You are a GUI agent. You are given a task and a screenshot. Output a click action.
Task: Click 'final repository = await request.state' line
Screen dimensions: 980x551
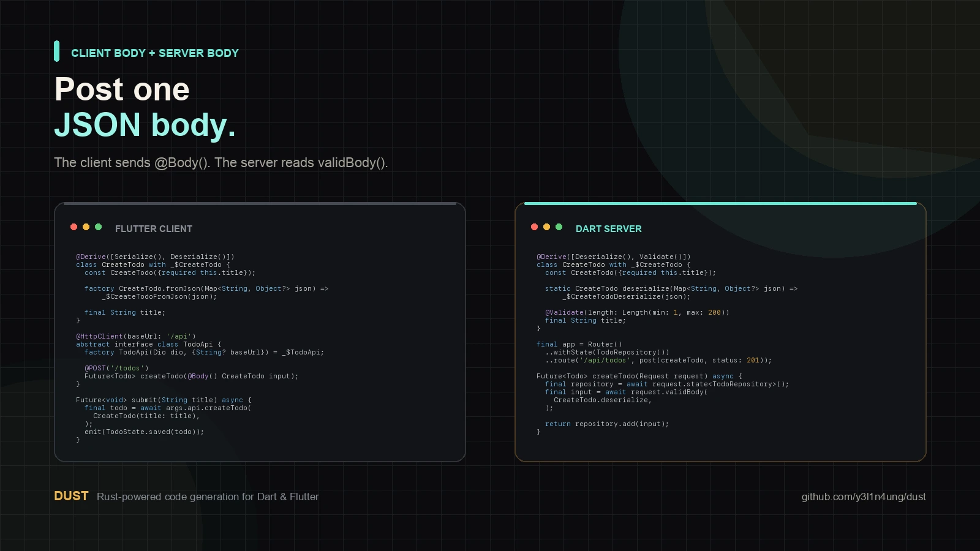coord(667,384)
